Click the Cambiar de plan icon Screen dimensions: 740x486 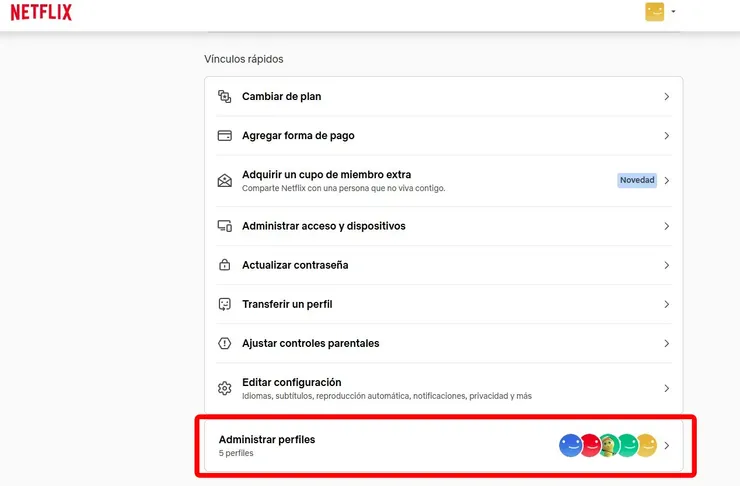225,97
